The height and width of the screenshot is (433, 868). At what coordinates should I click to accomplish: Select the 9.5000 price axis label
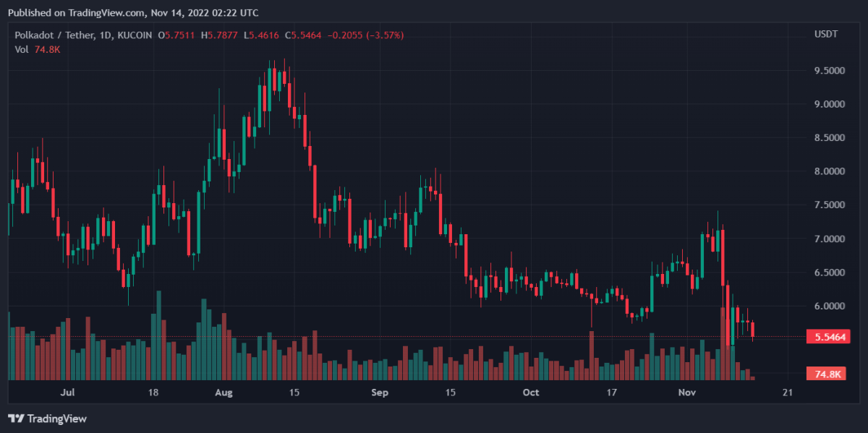click(828, 71)
